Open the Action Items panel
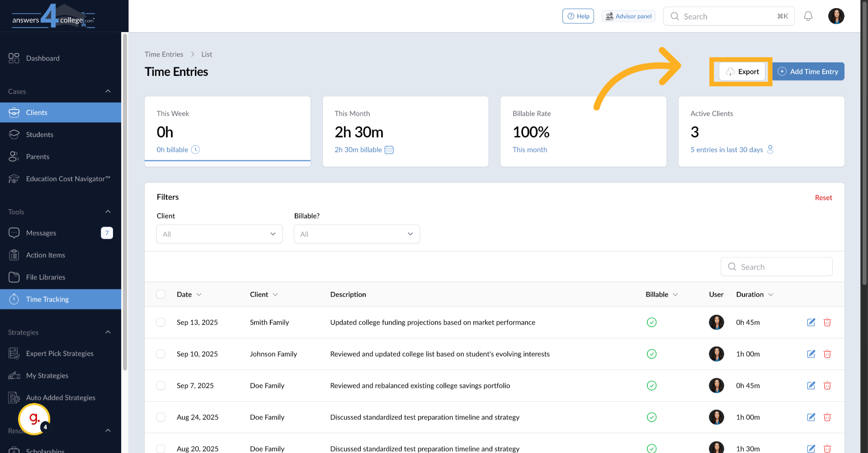 click(x=45, y=255)
